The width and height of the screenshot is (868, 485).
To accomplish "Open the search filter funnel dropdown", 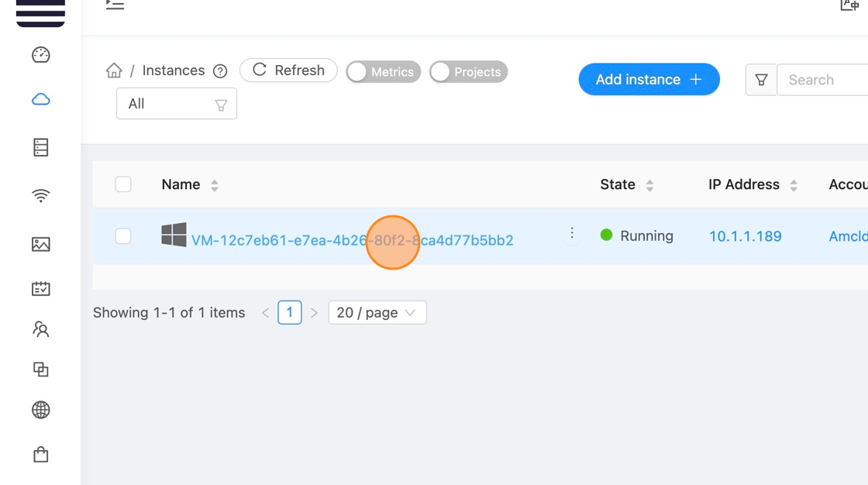I will tap(761, 80).
